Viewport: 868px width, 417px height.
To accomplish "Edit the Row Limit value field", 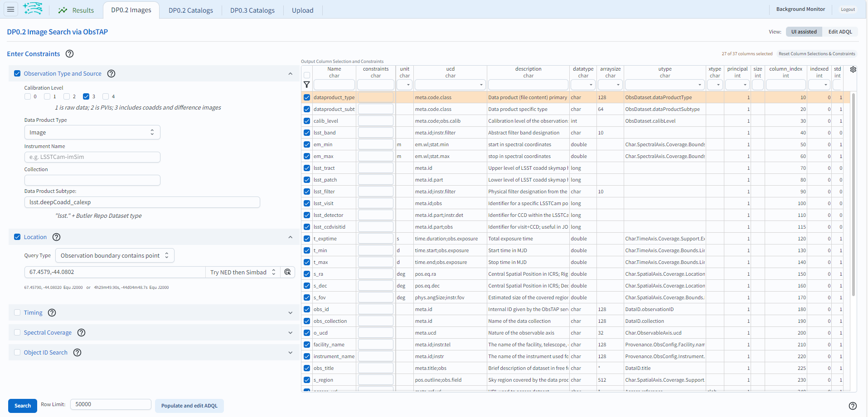I will click(x=110, y=404).
